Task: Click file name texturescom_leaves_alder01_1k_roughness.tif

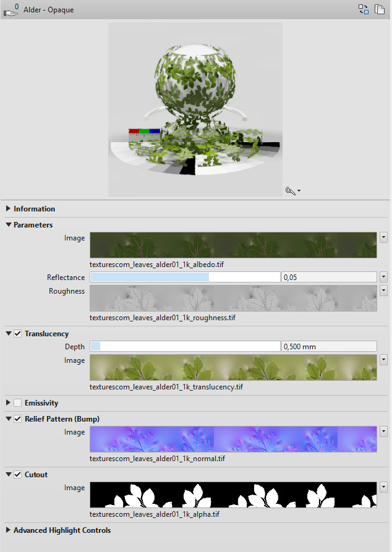Action: click(x=163, y=318)
